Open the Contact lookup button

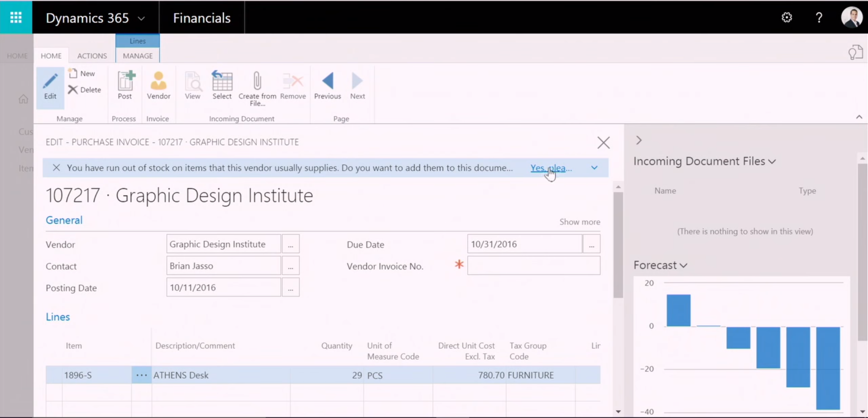[x=290, y=266]
